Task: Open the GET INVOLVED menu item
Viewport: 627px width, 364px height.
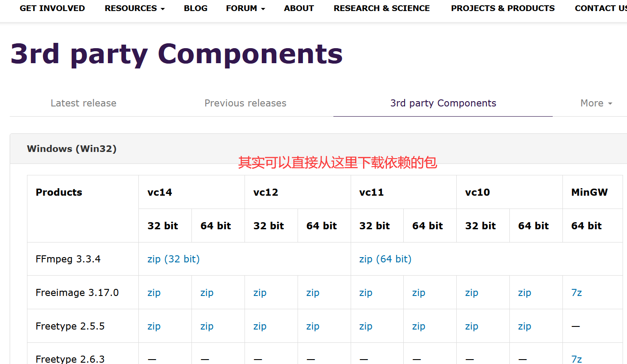Action: coord(52,8)
